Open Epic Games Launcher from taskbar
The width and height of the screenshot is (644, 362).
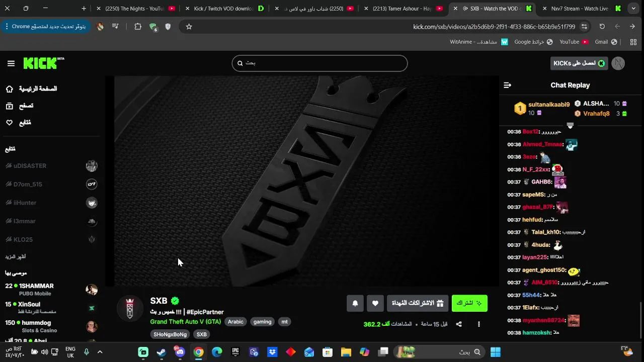[235, 352]
